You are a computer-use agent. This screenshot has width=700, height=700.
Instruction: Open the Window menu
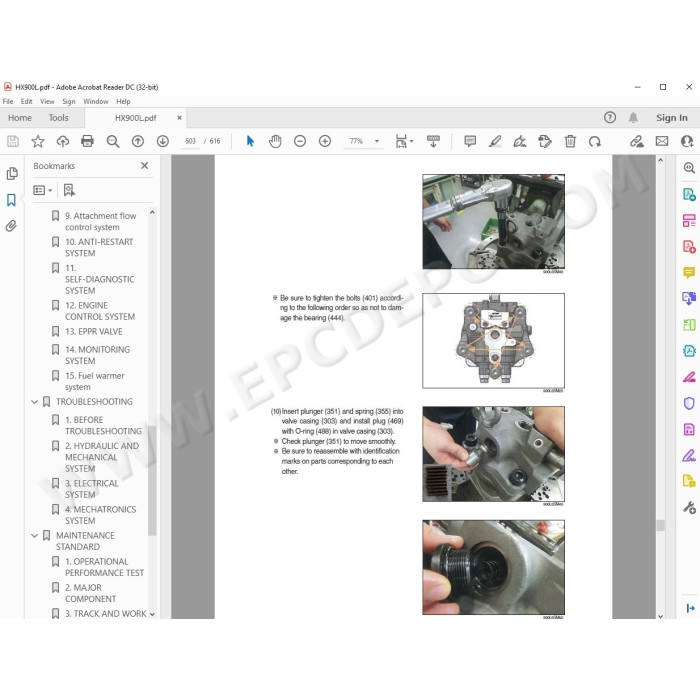96,101
